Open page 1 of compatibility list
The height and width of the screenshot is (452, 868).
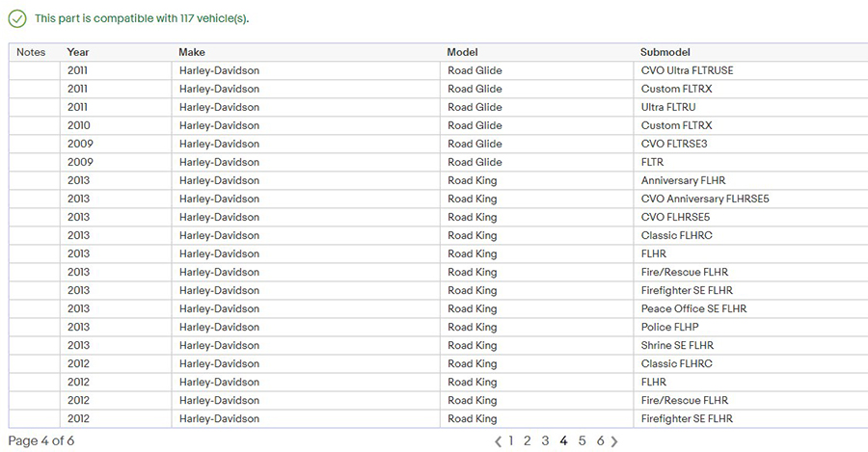[511, 440]
